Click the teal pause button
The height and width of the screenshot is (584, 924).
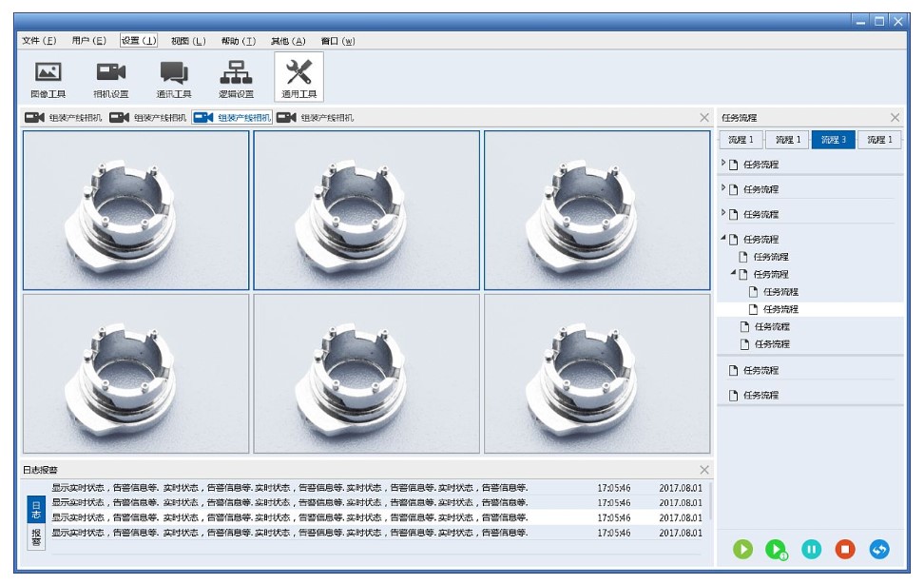click(811, 549)
